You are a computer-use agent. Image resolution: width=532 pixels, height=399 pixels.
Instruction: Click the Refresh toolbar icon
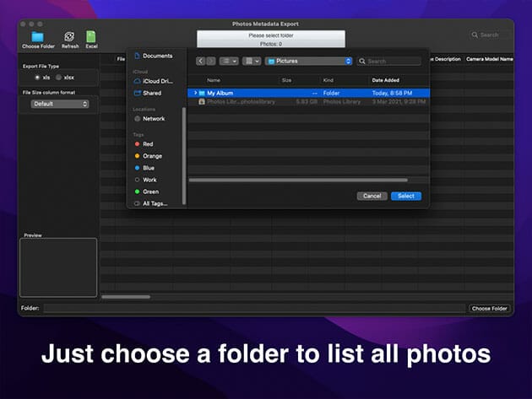(70, 37)
